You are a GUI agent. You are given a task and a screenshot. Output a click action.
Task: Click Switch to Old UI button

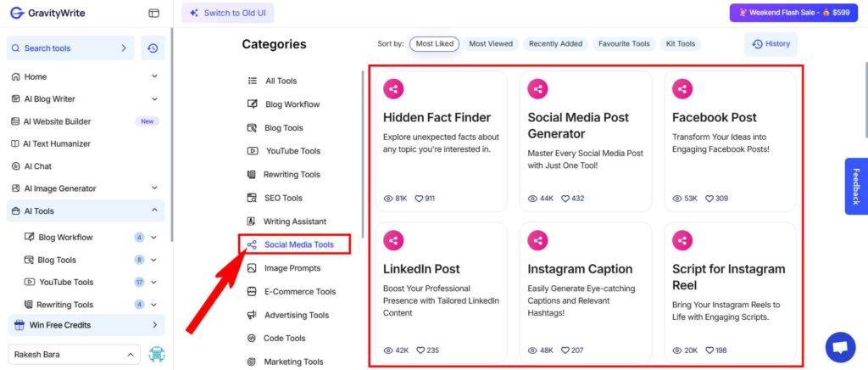(227, 13)
